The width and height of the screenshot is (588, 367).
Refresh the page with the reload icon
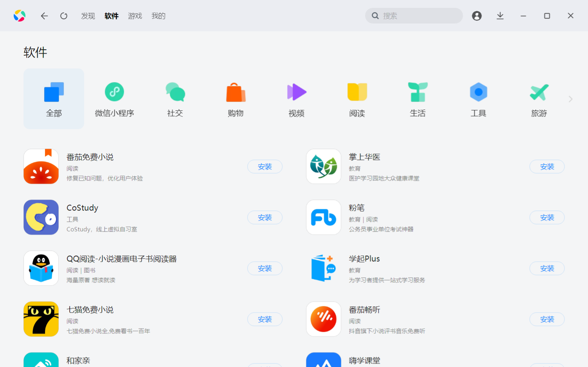[64, 16]
